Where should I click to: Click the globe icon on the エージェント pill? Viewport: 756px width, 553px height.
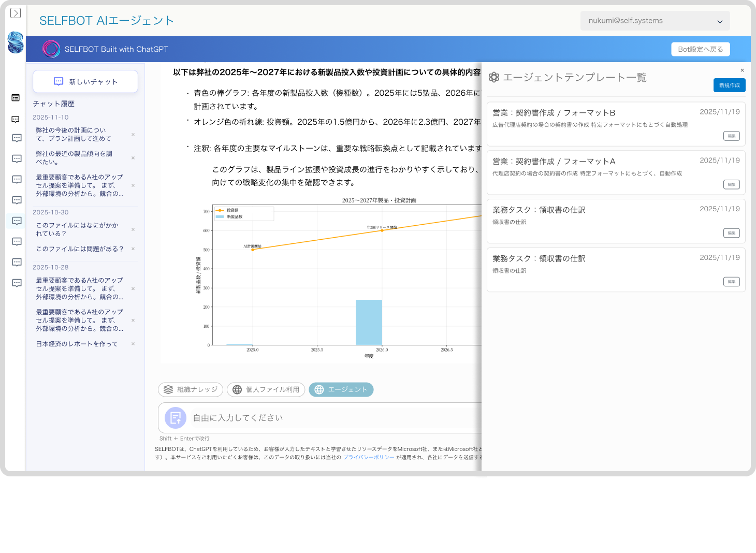319,389
